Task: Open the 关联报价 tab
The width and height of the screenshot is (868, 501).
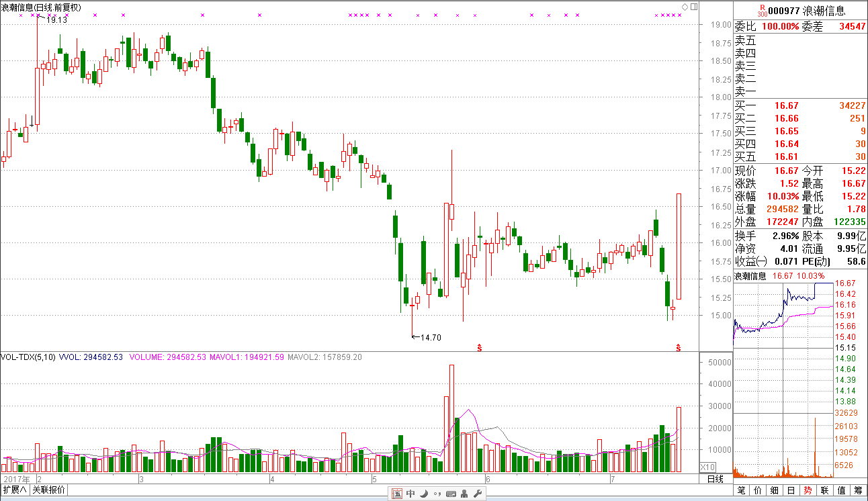Action: [48, 490]
